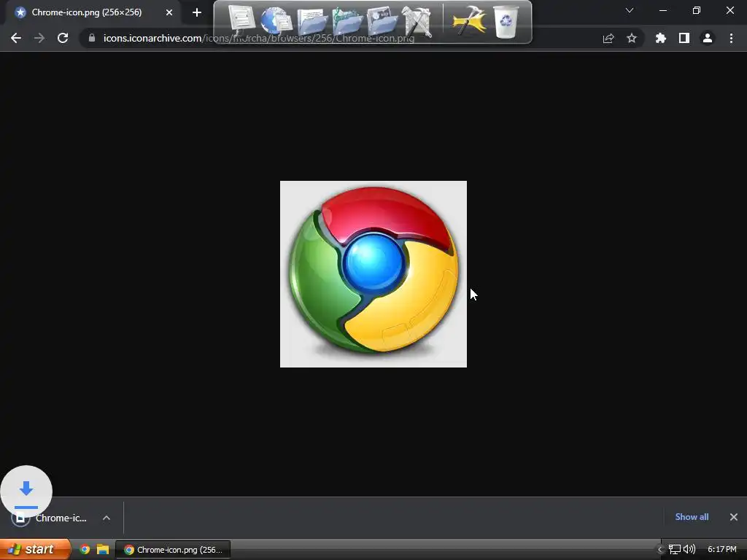Click the Chrome logo image
The image size is (747, 560).
pos(373,274)
